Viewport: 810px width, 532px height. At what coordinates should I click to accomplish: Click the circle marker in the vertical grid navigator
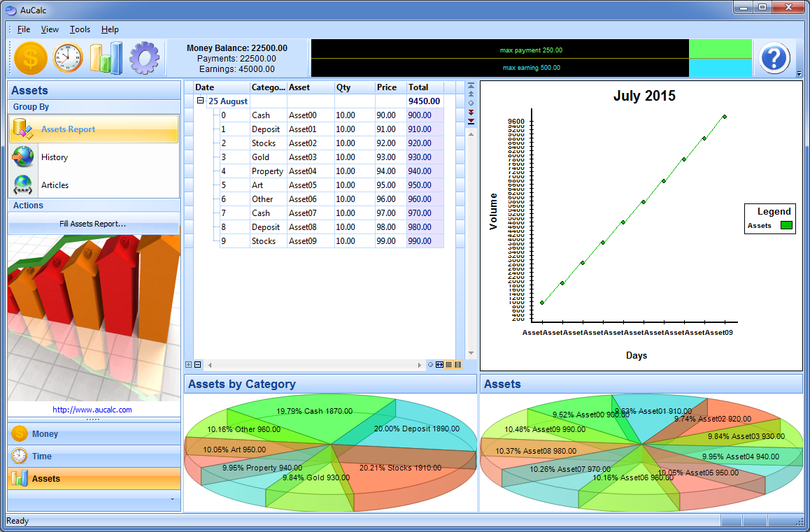coord(471,103)
